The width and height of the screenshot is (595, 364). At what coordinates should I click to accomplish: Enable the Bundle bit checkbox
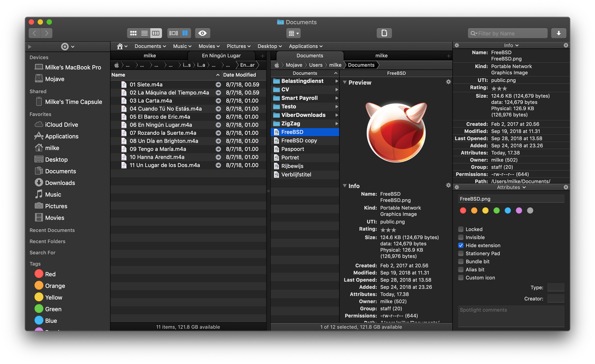(461, 261)
